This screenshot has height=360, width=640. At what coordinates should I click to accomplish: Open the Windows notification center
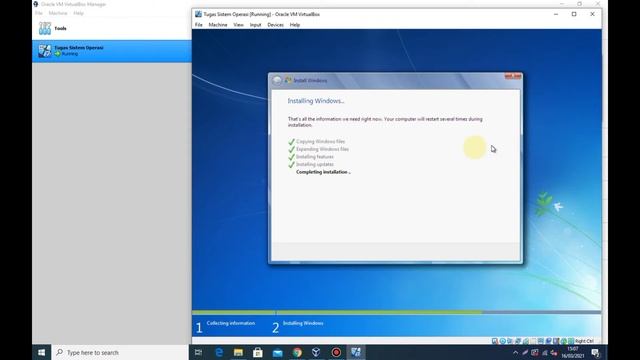[596, 353]
